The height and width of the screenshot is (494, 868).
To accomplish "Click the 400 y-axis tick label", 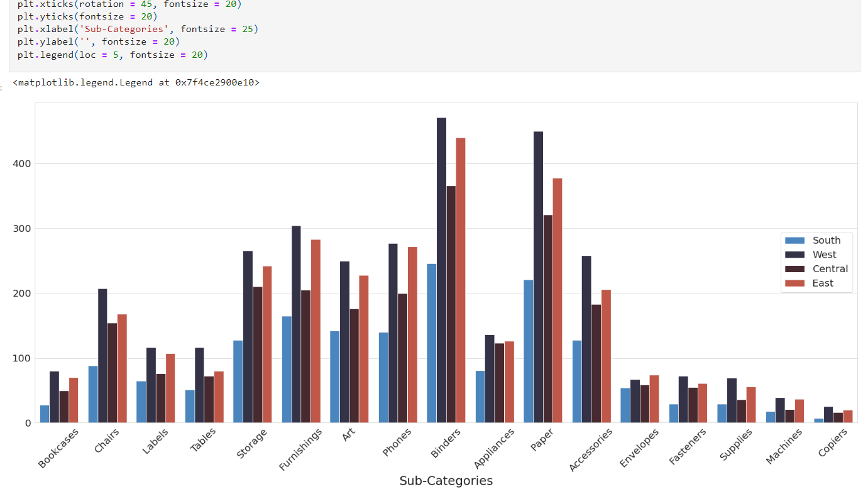I will 21,163.
